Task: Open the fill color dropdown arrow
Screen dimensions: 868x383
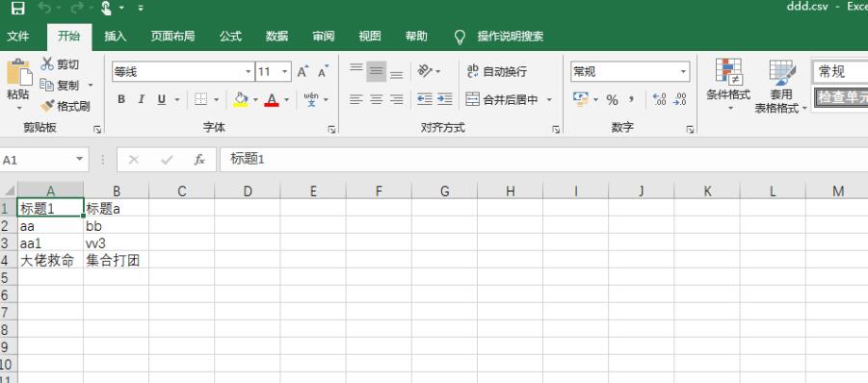Action: (x=255, y=100)
